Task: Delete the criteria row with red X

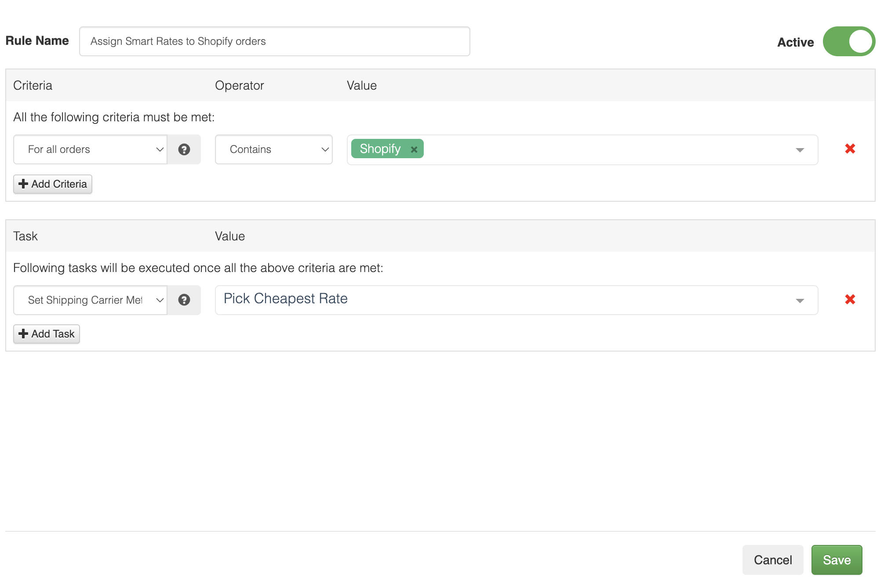Action: tap(850, 149)
